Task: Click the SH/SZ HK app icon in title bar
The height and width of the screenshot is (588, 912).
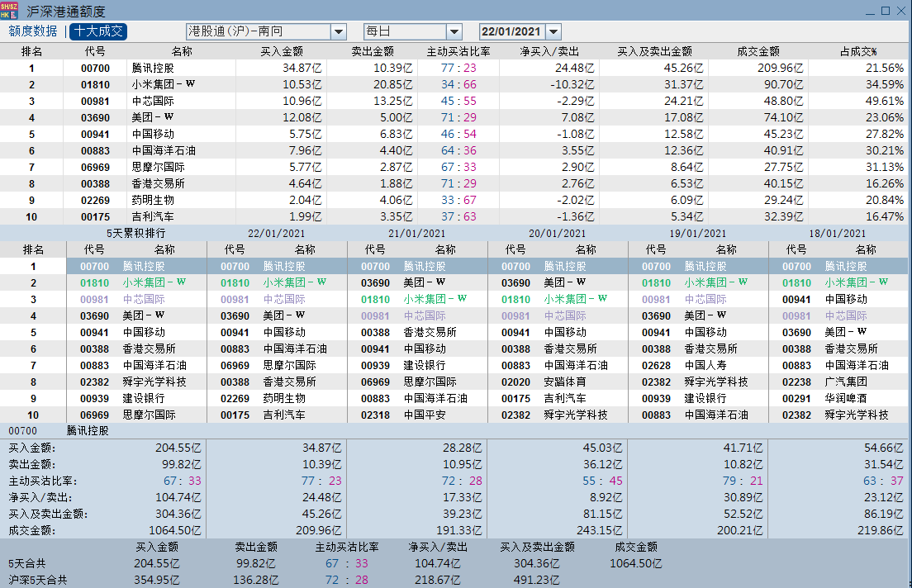Action: tap(9, 11)
